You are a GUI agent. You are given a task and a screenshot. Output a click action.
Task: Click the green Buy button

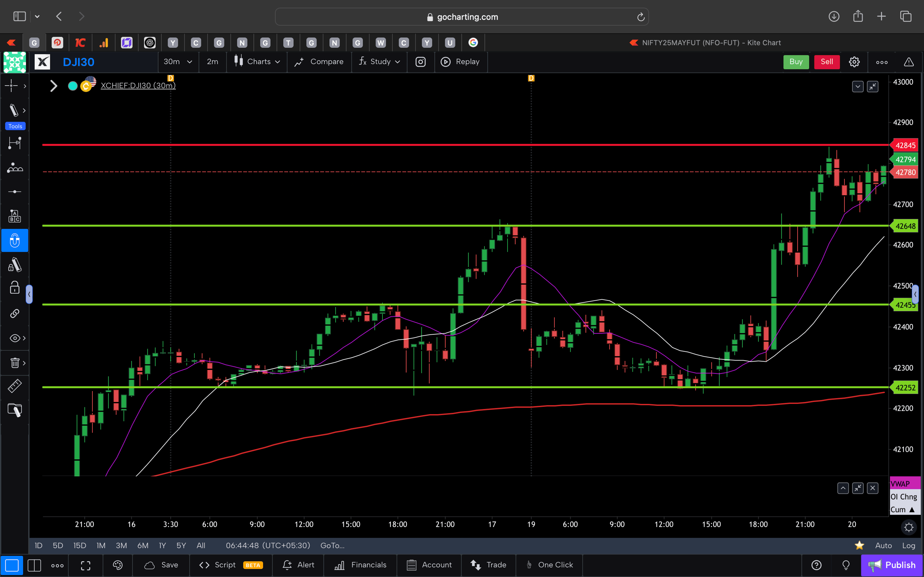796,62
